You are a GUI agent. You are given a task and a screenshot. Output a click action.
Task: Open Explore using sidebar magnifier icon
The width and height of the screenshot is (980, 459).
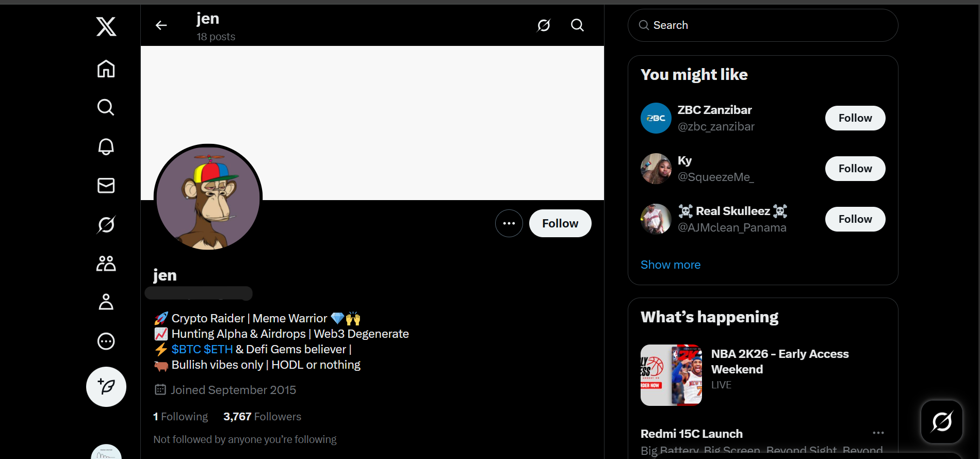point(106,107)
